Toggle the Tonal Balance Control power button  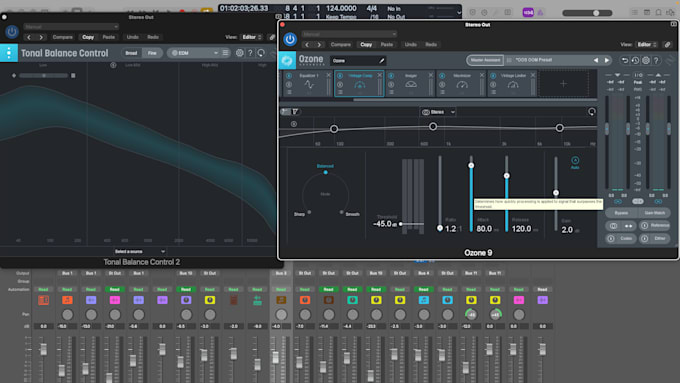[x=11, y=32]
